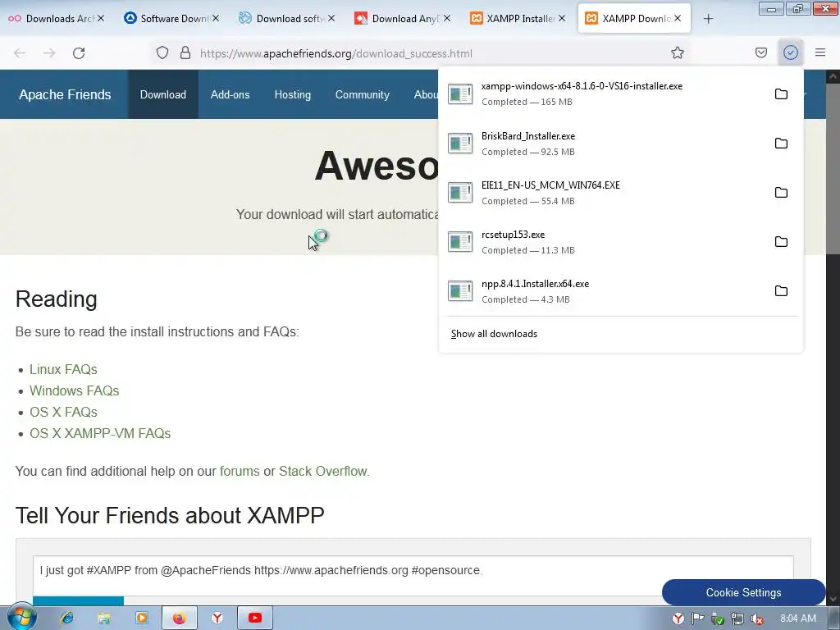Go forward to the next page
Image resolution: width=840 pixels, height=630 pixels.
(49, 53)
